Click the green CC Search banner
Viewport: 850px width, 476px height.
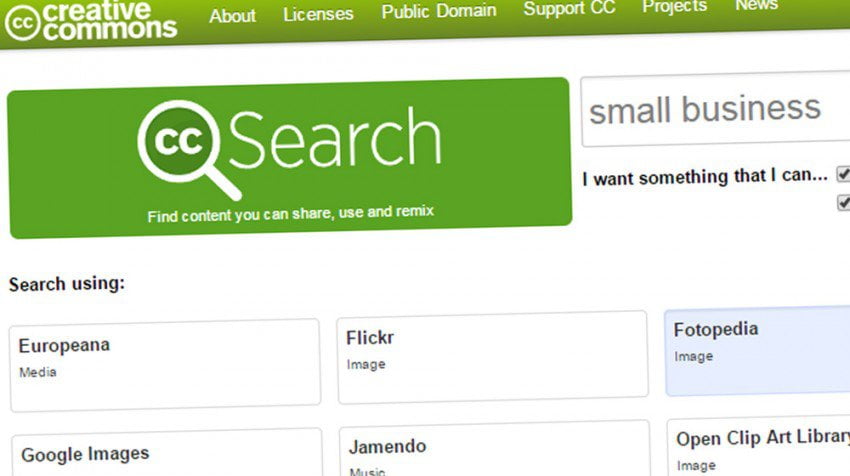click(290, 158)
